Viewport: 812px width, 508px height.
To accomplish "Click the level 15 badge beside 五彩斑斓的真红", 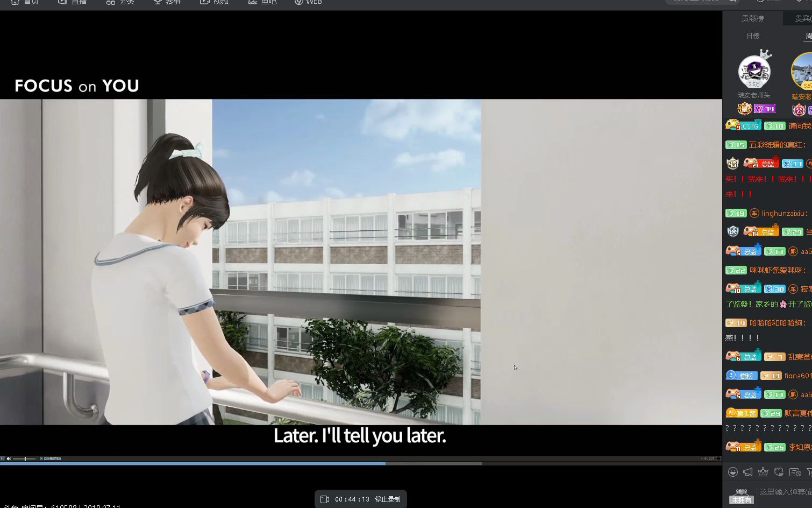I will [736, 145].
